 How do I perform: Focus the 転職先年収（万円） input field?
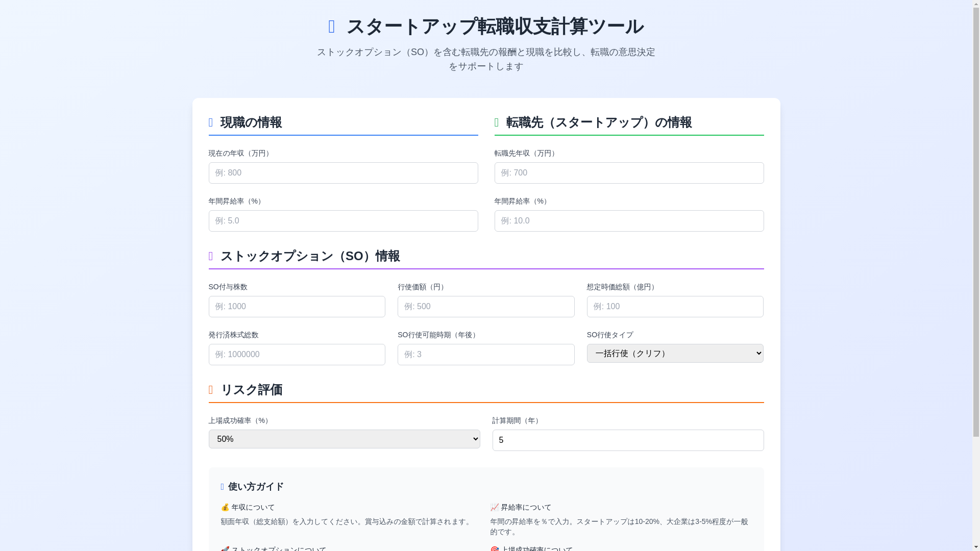point(629,173)
